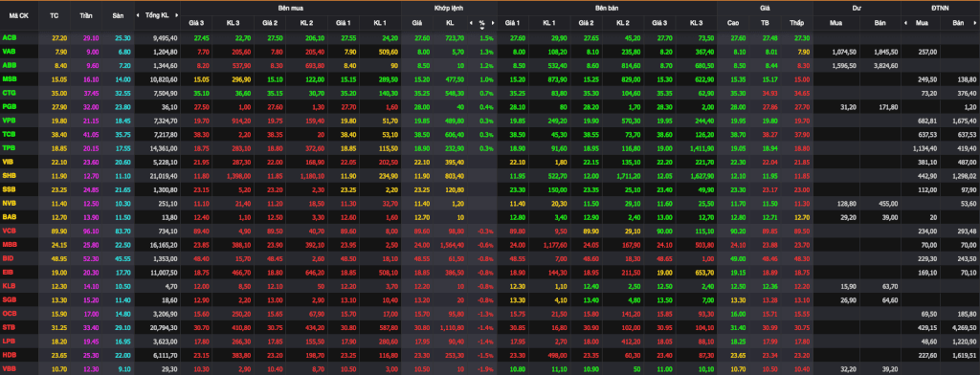The height and width of the screenshot is (375, 980).
Task: Open ACB stock symbol
Action: click(x=10, y=38)
